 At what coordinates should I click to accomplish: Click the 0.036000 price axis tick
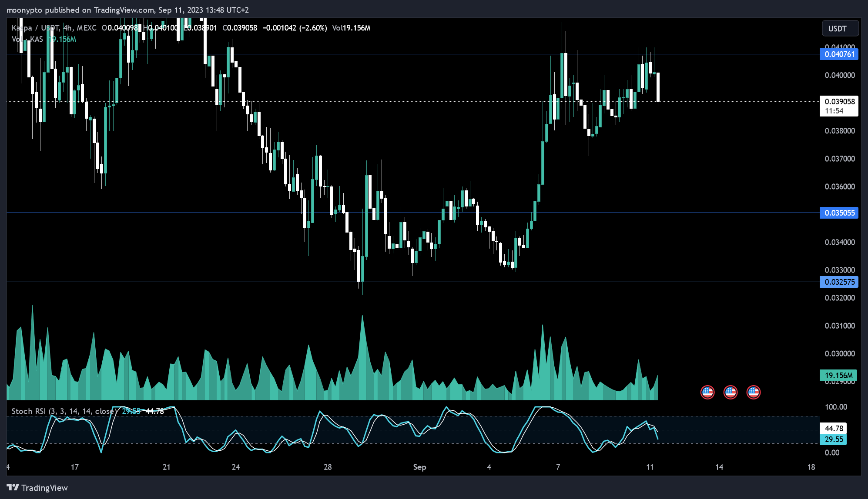coord(840,186)
